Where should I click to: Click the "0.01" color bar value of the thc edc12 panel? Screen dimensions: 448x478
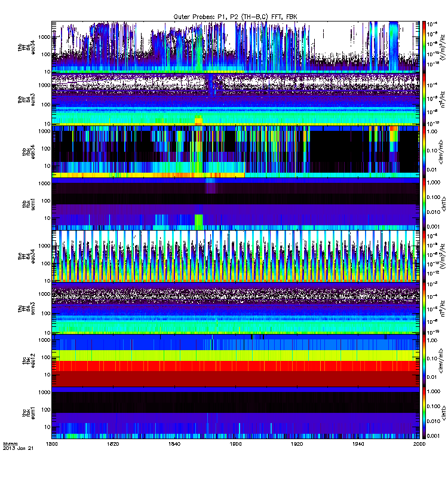click(432, 377)
